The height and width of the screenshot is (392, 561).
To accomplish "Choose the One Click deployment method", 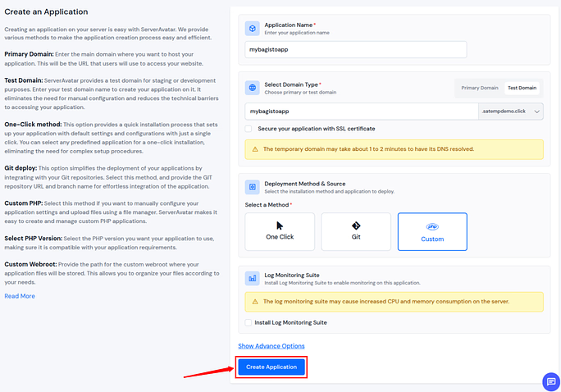I will pos(280,232).
